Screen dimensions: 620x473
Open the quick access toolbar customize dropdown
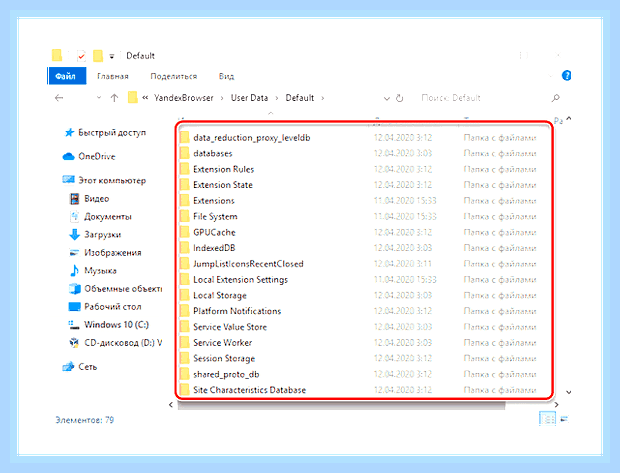[112, 56]
